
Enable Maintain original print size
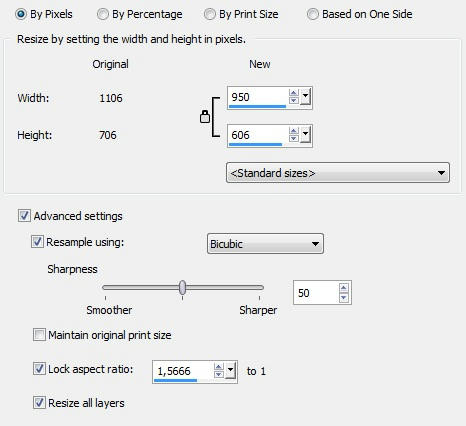coord(39,335)
